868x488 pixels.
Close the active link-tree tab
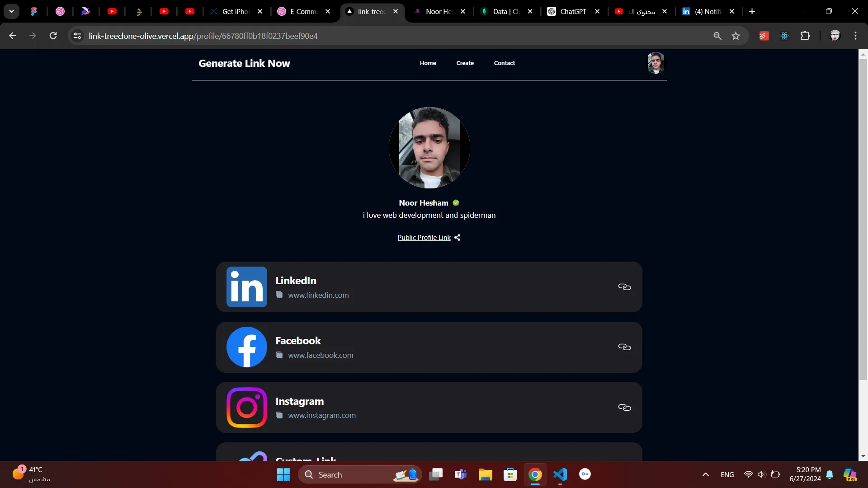pos(396,12)
